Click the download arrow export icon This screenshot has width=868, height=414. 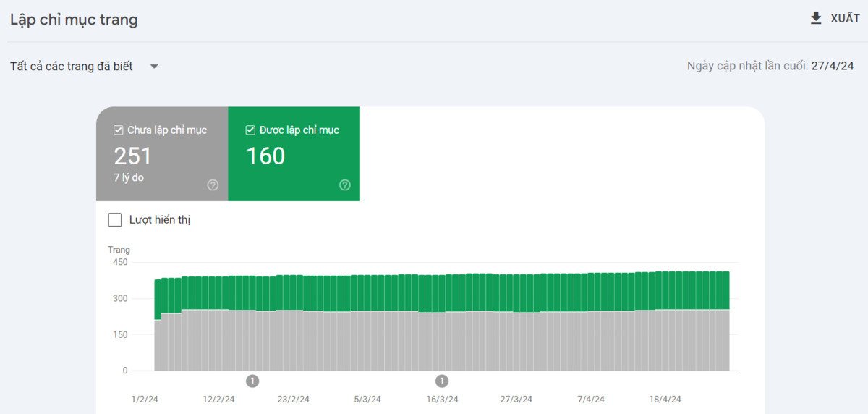[x=816, y=19]
